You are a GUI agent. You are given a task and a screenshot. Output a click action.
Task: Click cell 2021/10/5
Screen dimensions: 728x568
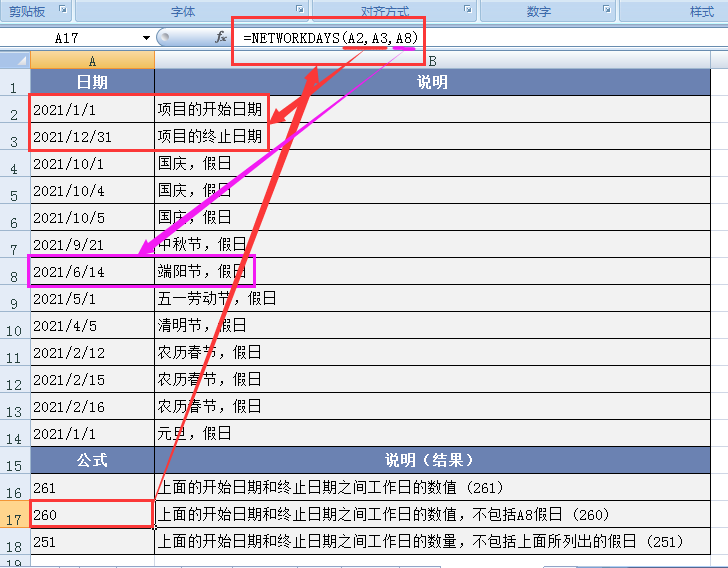pyautogui.click(x=92, y=217)
